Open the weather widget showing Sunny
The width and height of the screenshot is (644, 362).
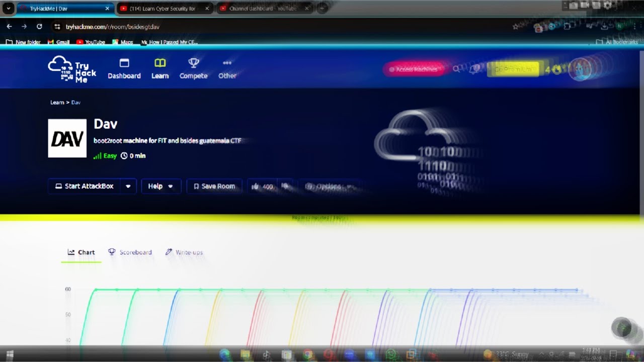tap(506, 354)
